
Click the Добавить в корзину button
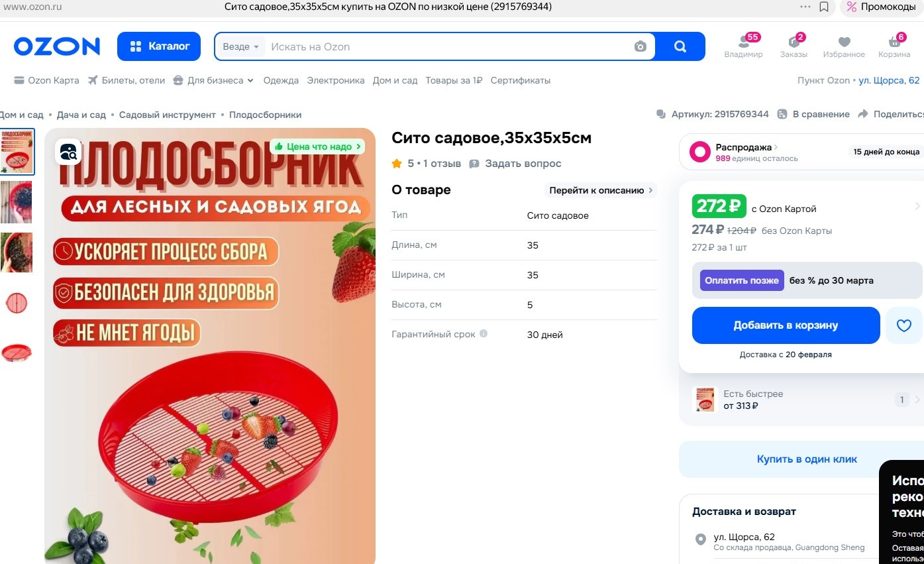click(786, 325)
